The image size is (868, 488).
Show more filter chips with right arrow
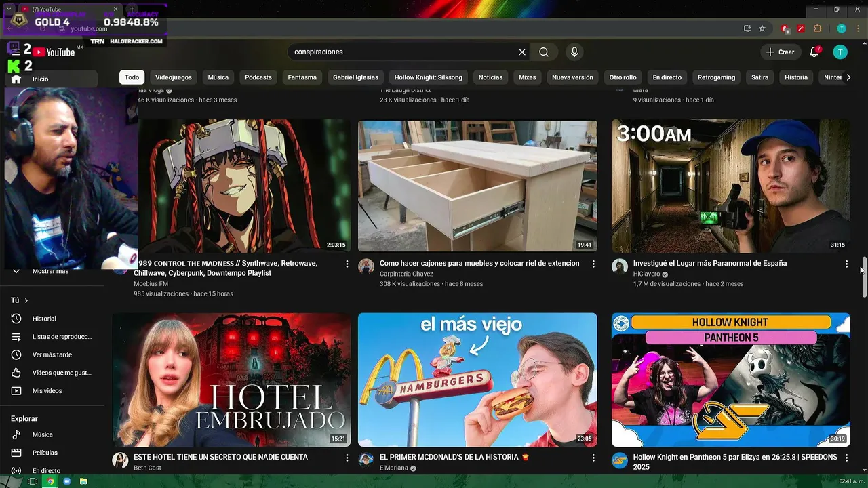pos(848,77)
